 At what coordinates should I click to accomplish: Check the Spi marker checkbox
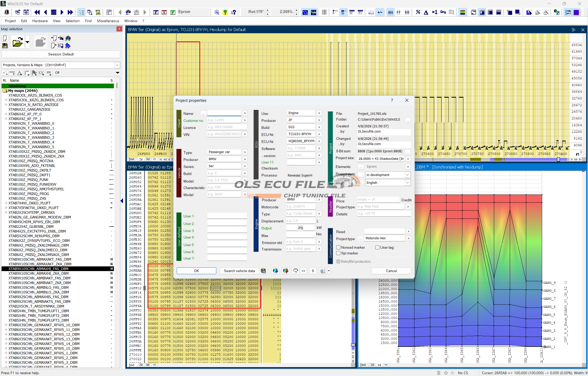(x=338, y=253)
